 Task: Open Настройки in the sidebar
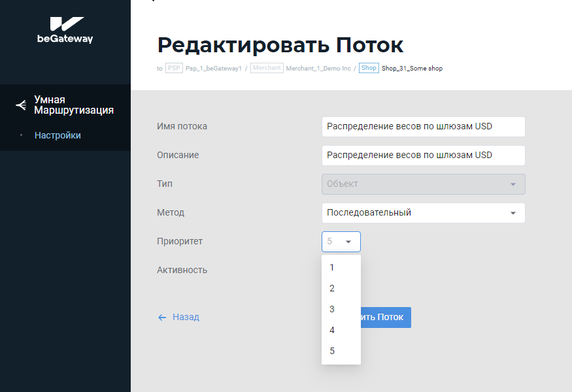point(58,136)
